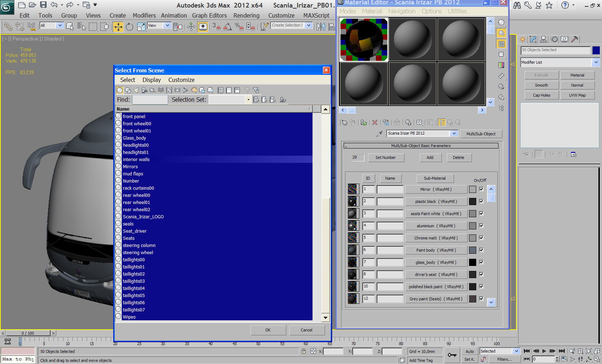Open the Rendering menu
The height and width of the screenshot is (364, 602).
click(x=246, y=15)
